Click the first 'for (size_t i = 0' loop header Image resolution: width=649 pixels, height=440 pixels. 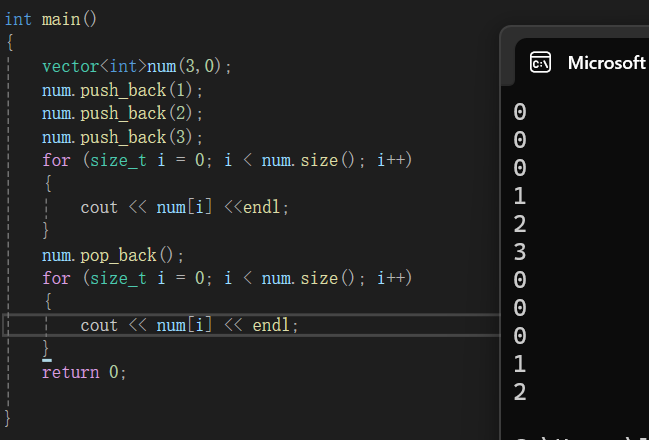227,160
